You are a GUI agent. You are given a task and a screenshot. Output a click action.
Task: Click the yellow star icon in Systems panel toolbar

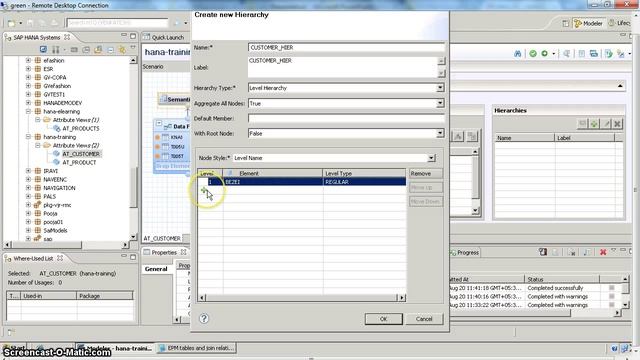pyautogui.click(x=122, y=50)
